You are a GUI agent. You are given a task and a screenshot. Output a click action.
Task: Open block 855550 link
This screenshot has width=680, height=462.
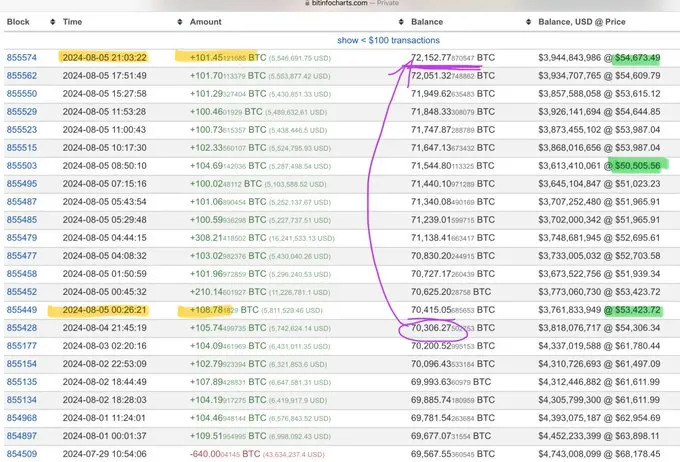pyautogui.click(x=22, y=94)
